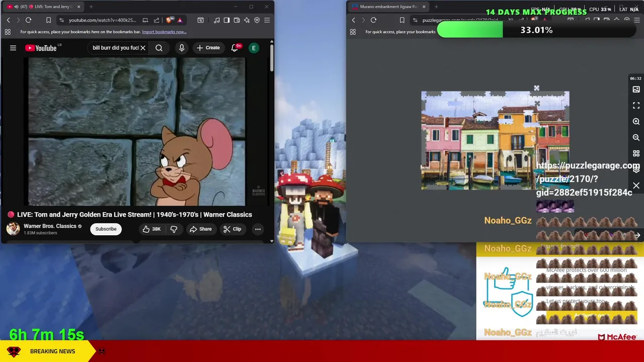Open the media playlist icon in YouTube window
Image resolution: width=644 pixels, height=362 pixels.
coord(216,20)
